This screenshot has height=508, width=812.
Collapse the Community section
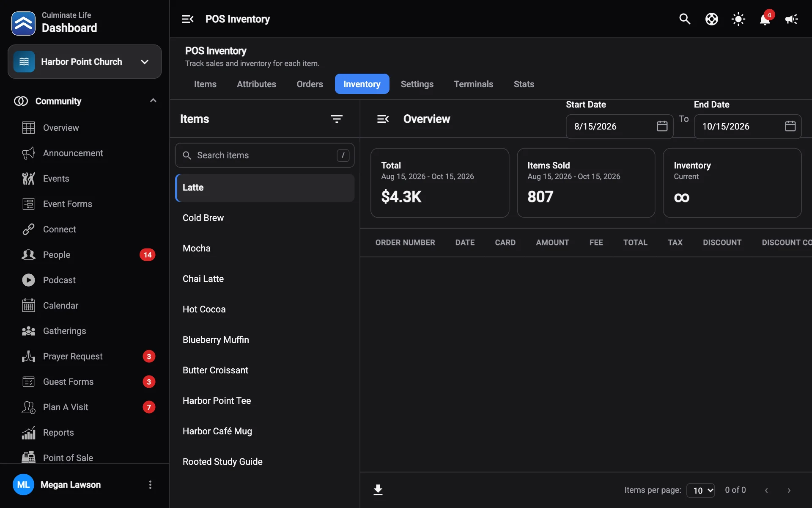153,101
